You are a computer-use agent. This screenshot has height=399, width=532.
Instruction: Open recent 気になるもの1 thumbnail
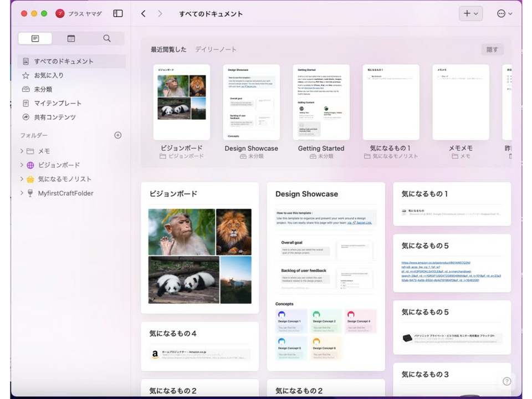[x=391, y=102]
